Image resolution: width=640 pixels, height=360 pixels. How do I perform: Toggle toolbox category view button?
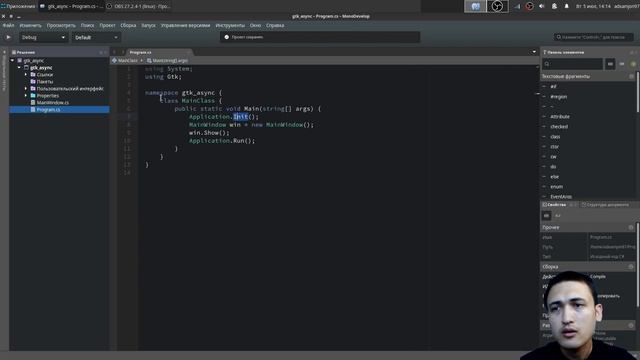pyautogui.click(x=610, y=64)
